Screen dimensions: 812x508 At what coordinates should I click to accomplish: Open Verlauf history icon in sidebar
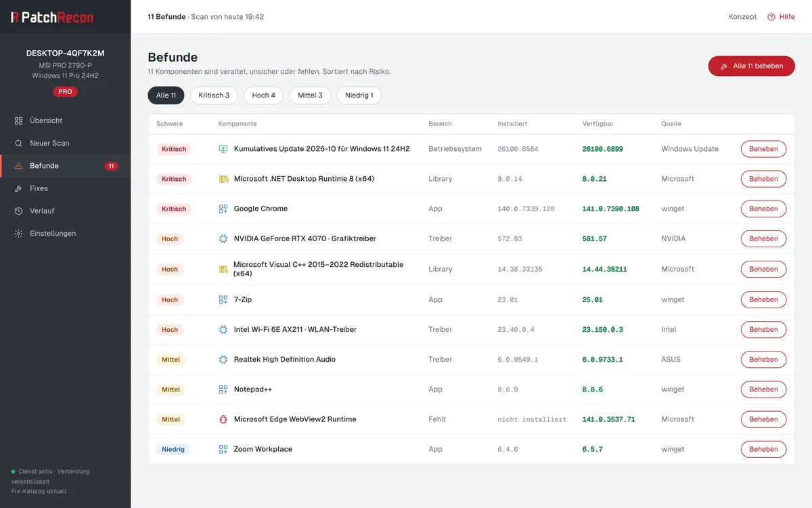[19, 211]
